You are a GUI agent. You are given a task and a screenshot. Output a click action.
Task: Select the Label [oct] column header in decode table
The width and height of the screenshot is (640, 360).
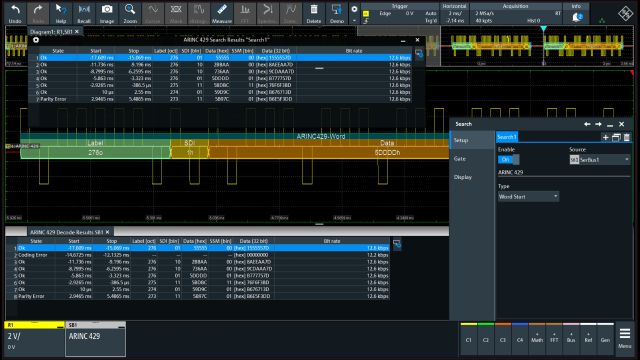coord(144,241)
